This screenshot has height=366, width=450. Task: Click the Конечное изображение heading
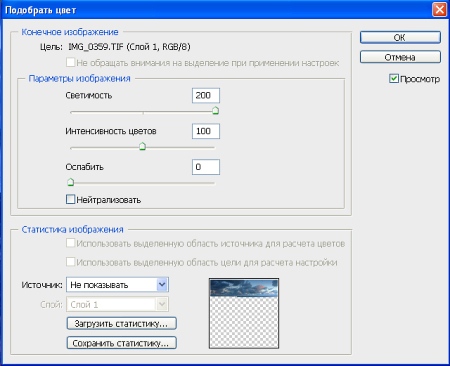pos(70,32)
